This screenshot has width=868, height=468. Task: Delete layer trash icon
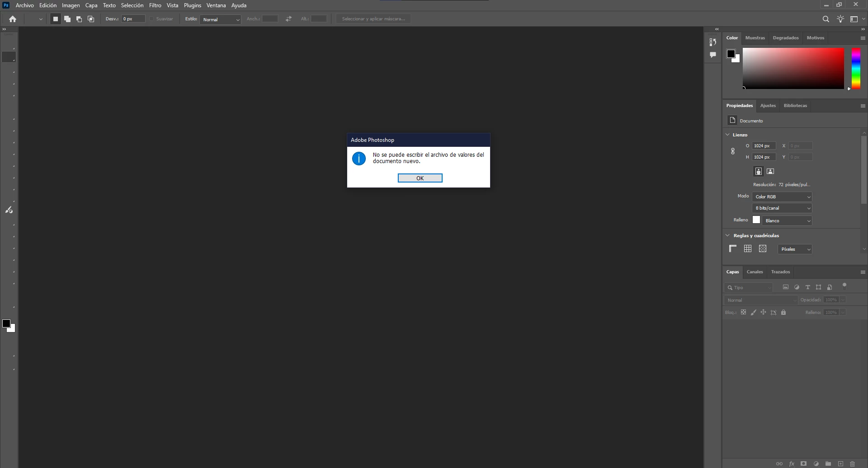tap(852, 463)
